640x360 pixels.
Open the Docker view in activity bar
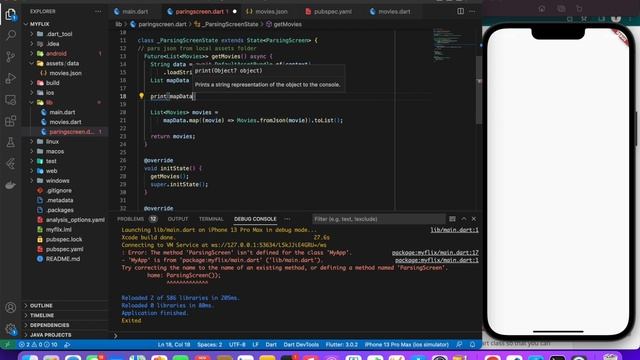click(x=11, y=185)
